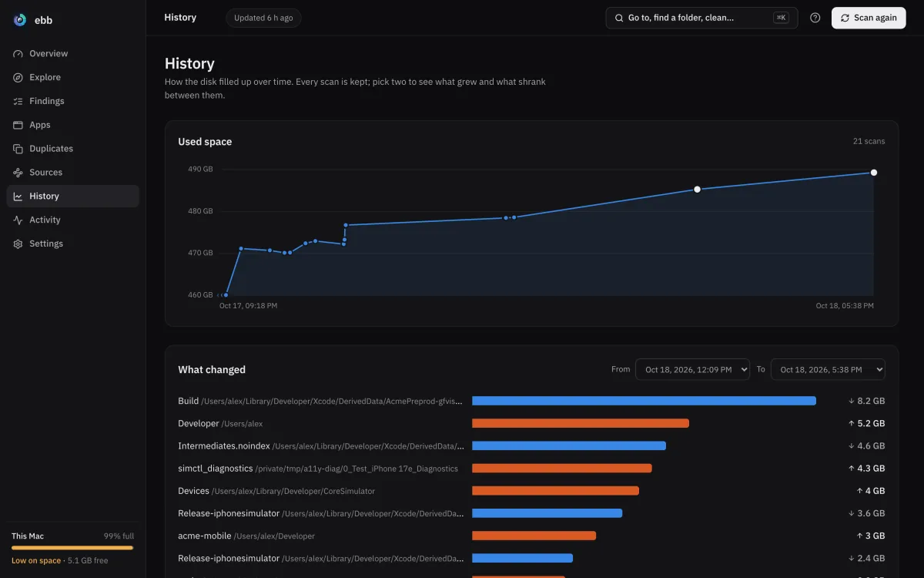Click the Activity pulse icon
The image size is (924, 578).
click(x=18, y=220)
